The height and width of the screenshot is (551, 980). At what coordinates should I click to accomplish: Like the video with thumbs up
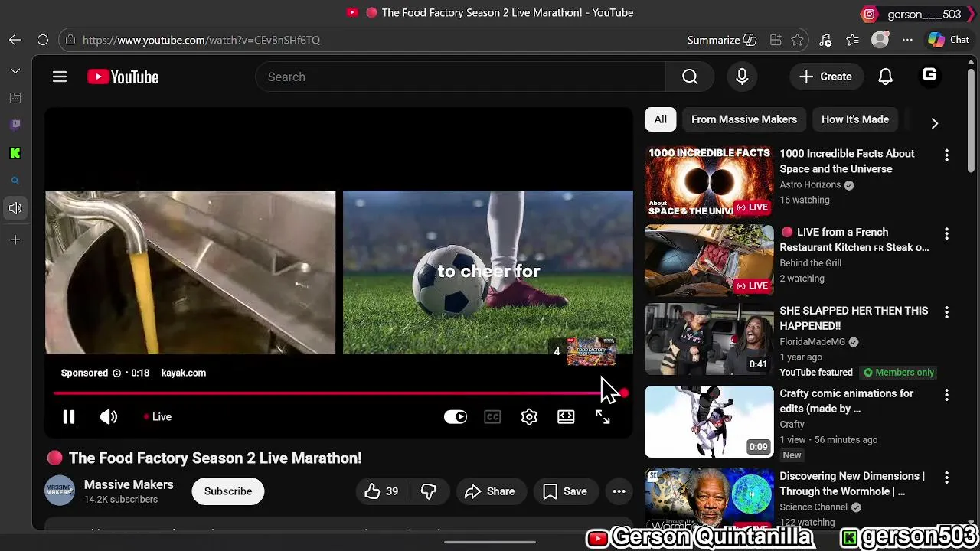click(384, 491)
